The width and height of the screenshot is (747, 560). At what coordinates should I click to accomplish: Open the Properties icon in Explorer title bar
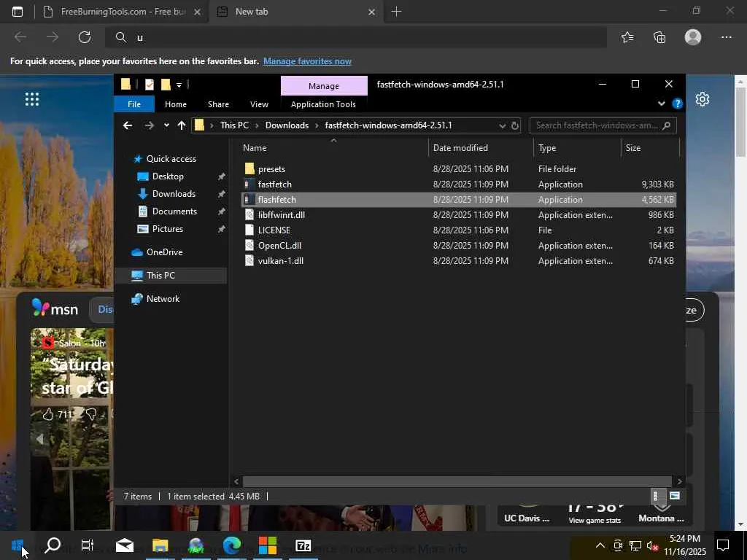[x=149, y=85]
